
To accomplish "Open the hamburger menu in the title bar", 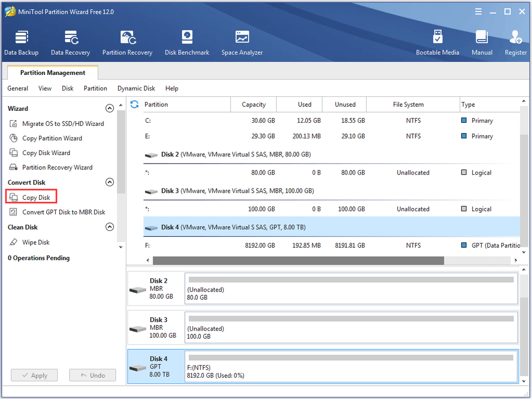I will [x=477, y=12].
